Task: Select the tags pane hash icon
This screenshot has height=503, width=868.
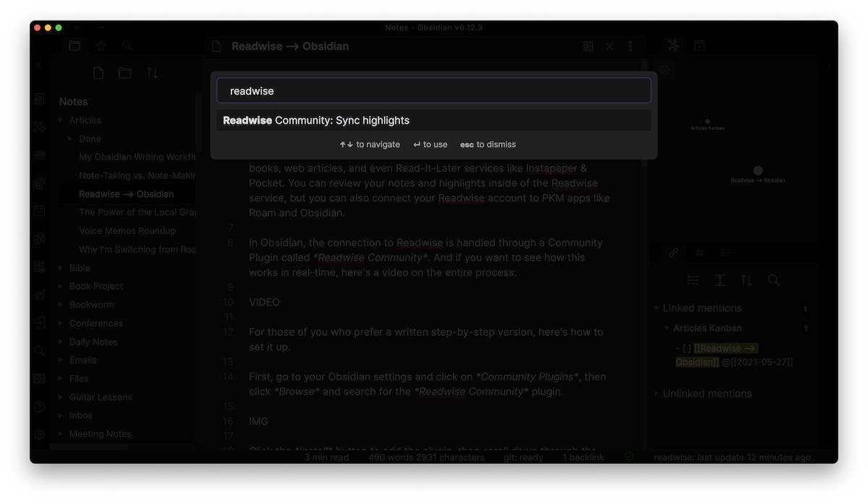Action: (x=699, y=253)
